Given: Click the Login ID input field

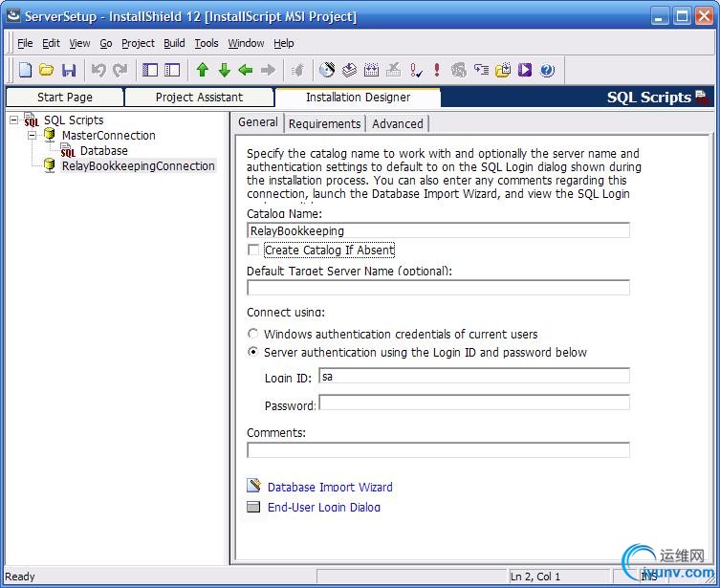Looking at the screenshot, I should coord(474,376).
